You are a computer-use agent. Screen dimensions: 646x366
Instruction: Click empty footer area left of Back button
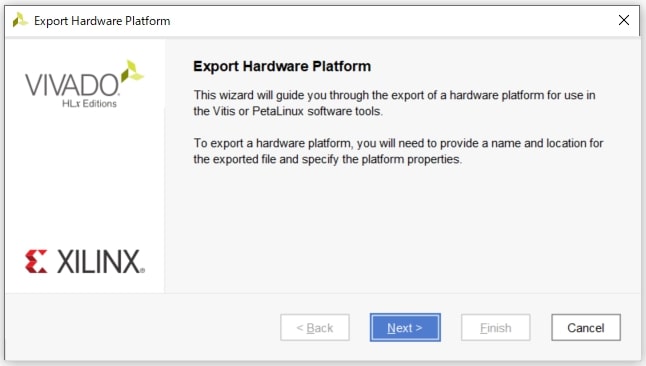(x=140, y=328)
